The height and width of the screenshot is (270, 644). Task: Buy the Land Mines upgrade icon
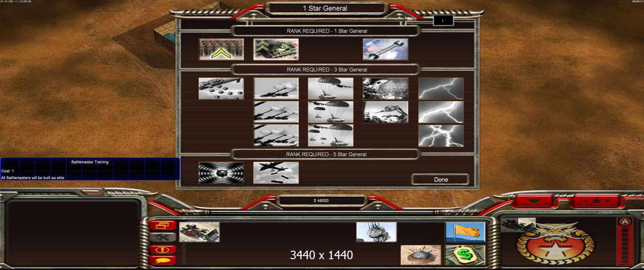(421, 255)
